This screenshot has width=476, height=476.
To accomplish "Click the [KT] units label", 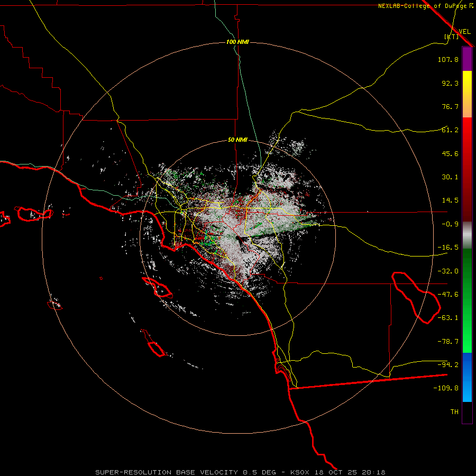I will (x=452, y=36).
